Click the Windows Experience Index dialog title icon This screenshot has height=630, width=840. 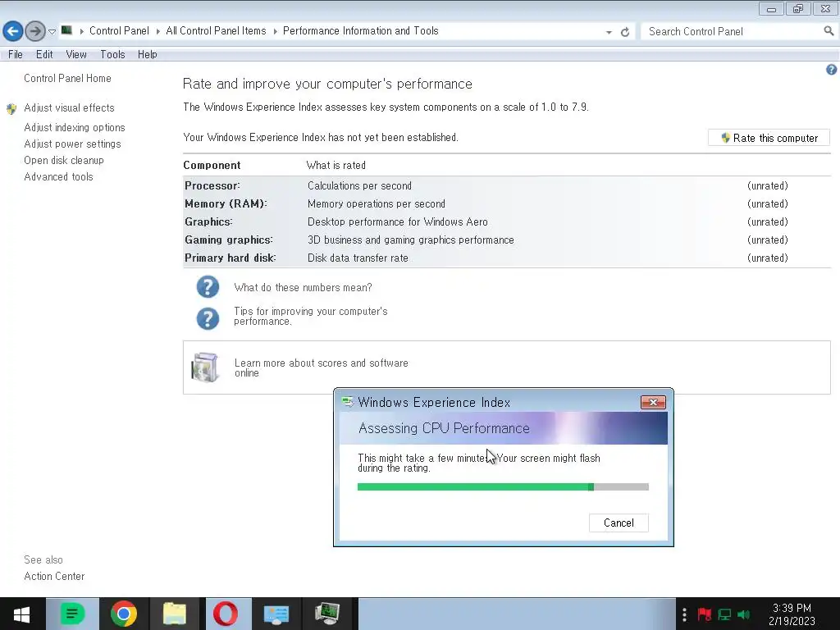(348, 402)
